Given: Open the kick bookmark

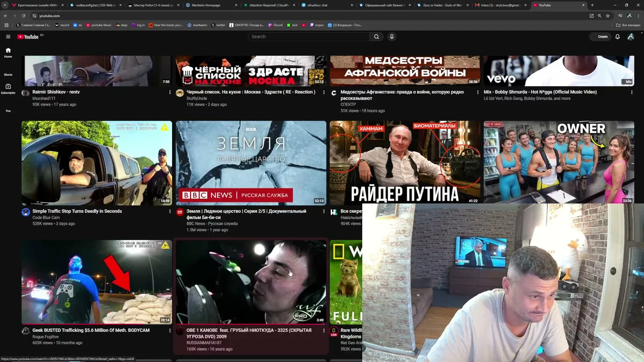Looking at the screenshot, I should (292, 25).
